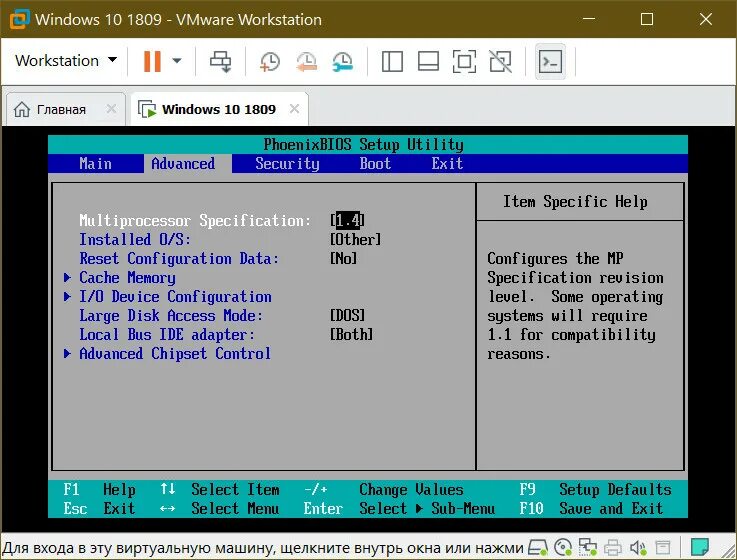Enable Unity mode icon
The height and width of the screenshot is (560, 737).
click(501, 62)
